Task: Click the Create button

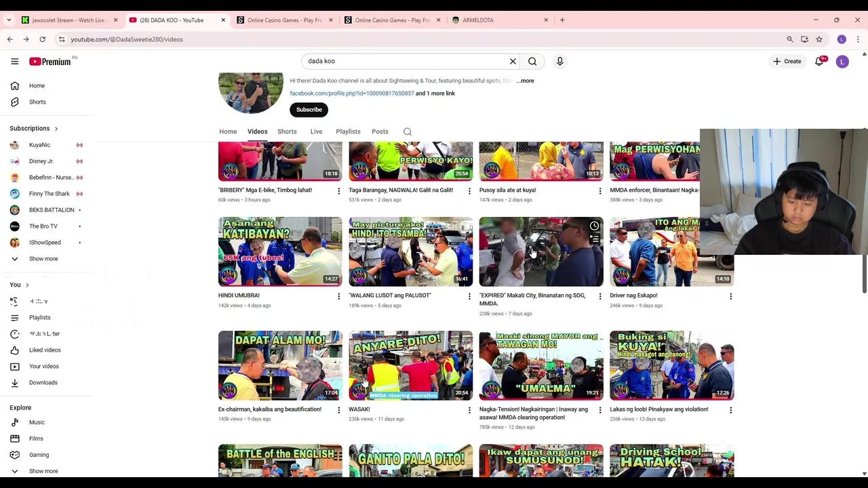Action: click(x=787, y=62)
